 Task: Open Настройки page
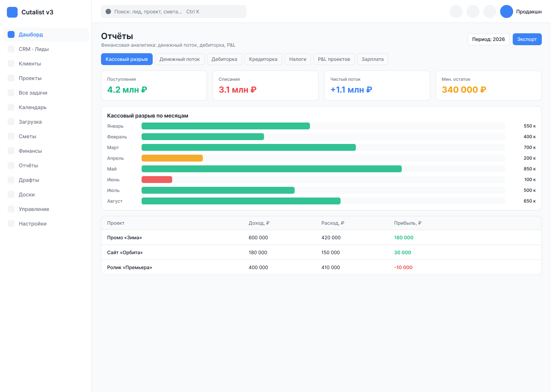tap(46, 224)
